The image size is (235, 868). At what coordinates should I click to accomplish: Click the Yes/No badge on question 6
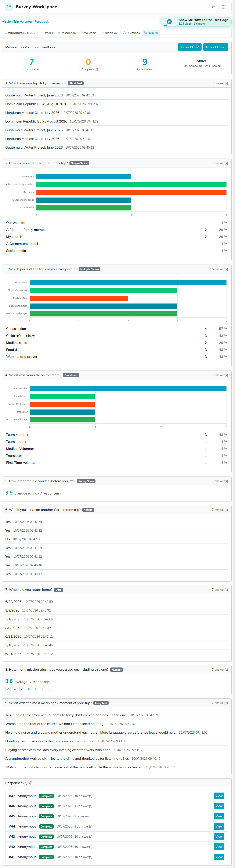(x=88, y=510)
